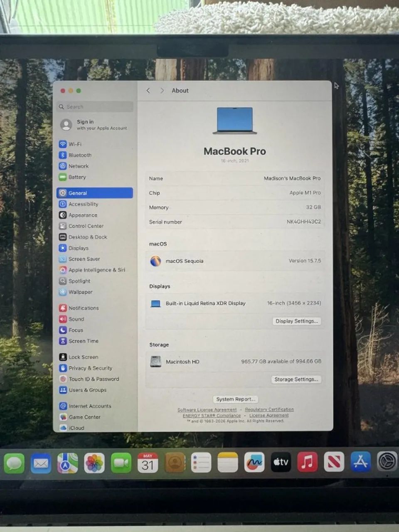Click the 32 GB memory value
Image resolution: width=399 pixels, height=532 pixels.
click(x=313, y=207)
